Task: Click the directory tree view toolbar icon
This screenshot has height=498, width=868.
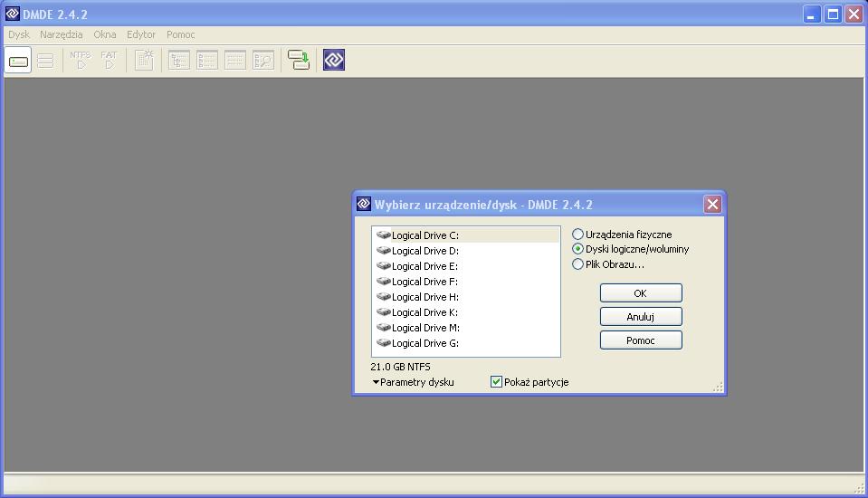Action: click(x=179, y=61)
